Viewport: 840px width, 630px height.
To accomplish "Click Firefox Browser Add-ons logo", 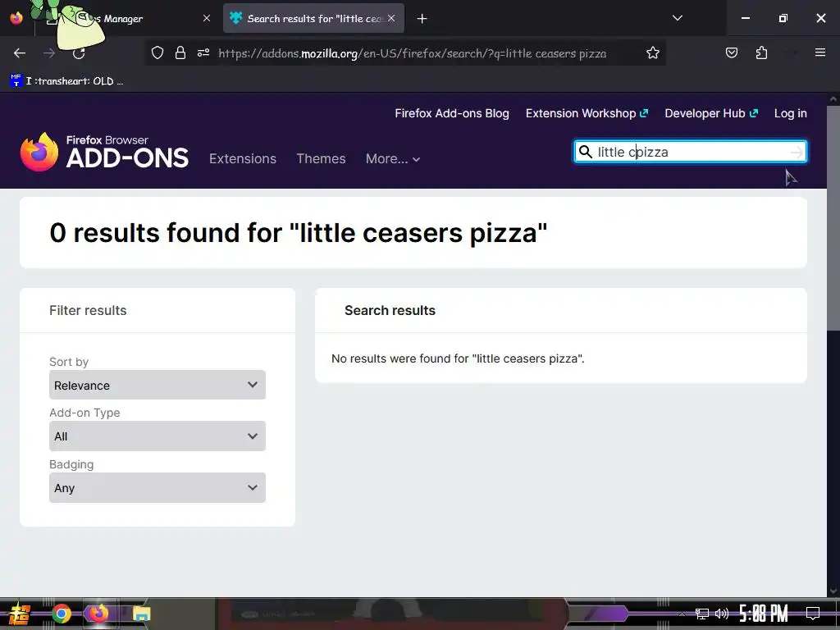I will (104, 152).
